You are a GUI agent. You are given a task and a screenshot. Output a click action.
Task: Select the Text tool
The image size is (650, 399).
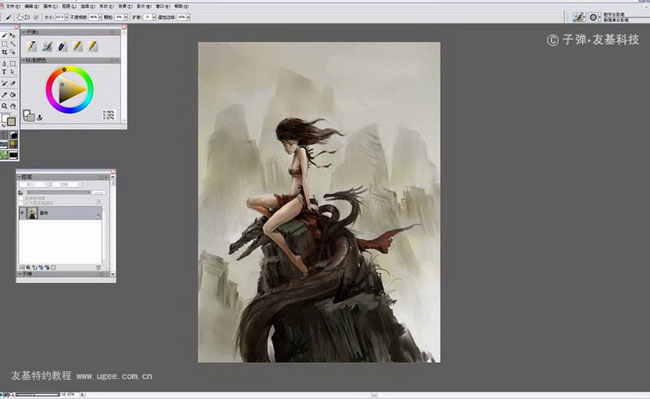[x=4, y=72]
